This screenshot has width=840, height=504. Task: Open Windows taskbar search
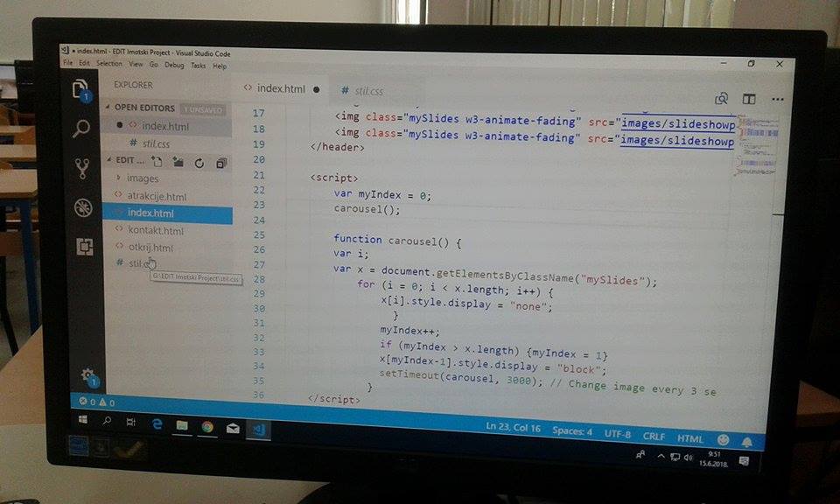coord(107,421)
